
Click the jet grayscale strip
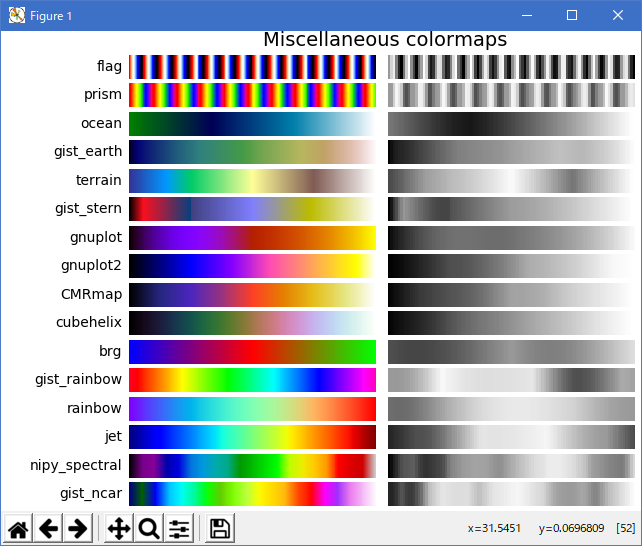point(511,437)
